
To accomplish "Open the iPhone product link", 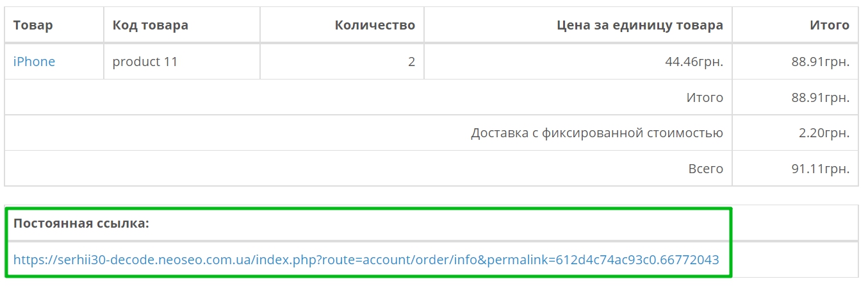I will pos(34,62).
